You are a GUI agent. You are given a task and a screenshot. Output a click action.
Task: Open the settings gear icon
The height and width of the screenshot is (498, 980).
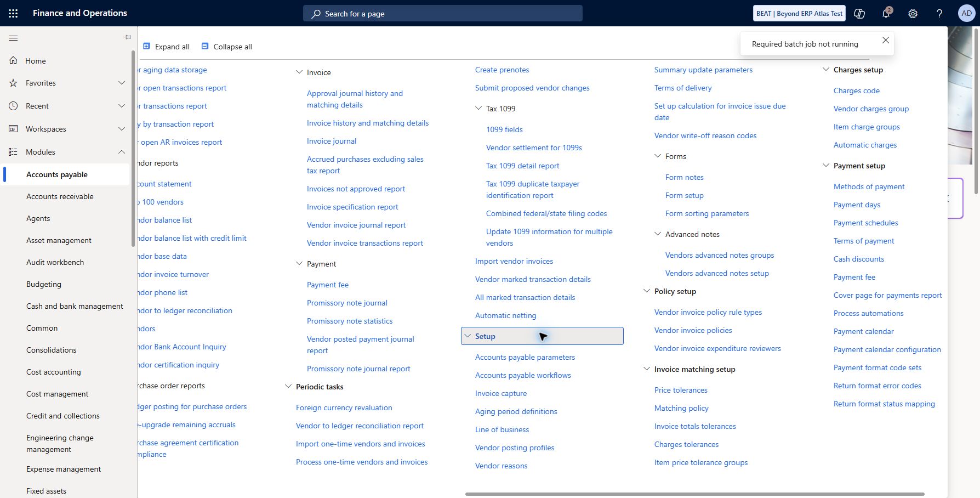tap(913, 14)
